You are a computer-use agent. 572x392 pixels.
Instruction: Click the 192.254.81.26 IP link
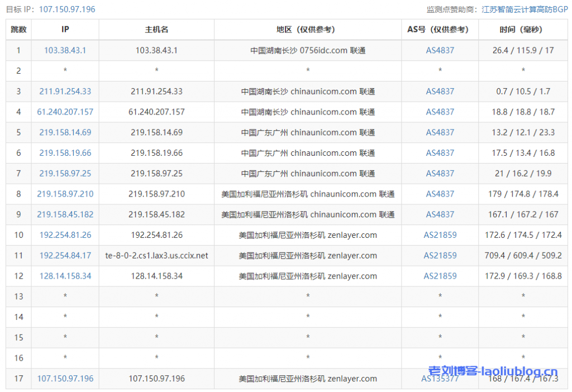(65, 235)
